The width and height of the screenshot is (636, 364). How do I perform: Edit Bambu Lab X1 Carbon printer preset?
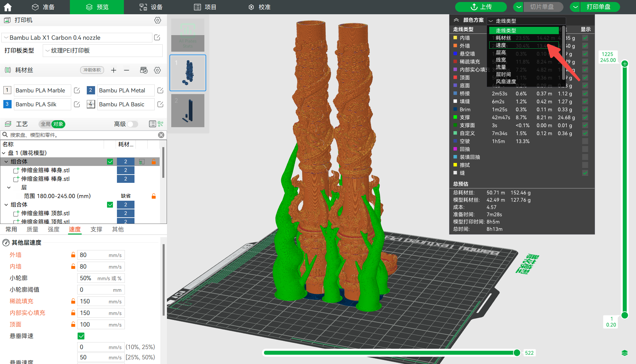tap(157, 38)
